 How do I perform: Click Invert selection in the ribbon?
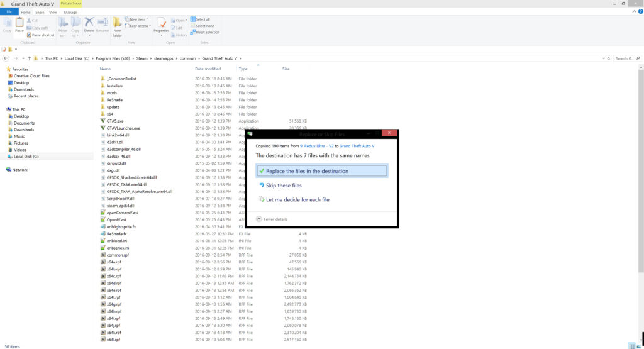coord(205,33)
